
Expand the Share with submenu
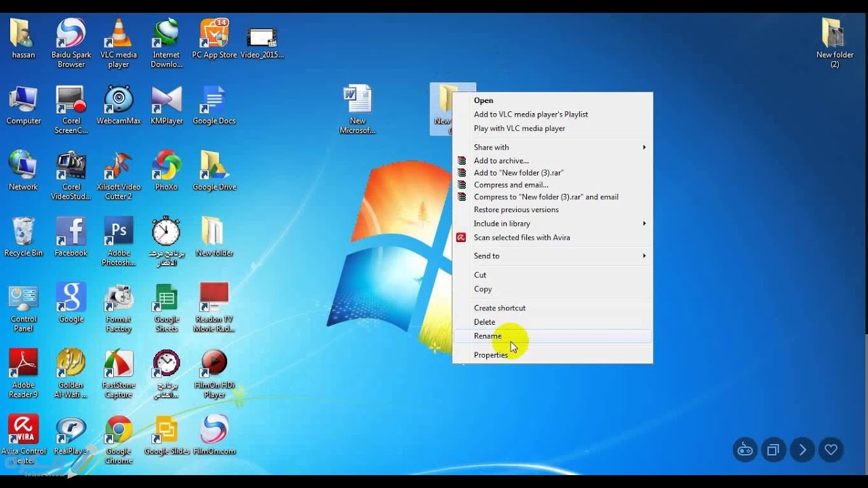(x=492, y=147)
